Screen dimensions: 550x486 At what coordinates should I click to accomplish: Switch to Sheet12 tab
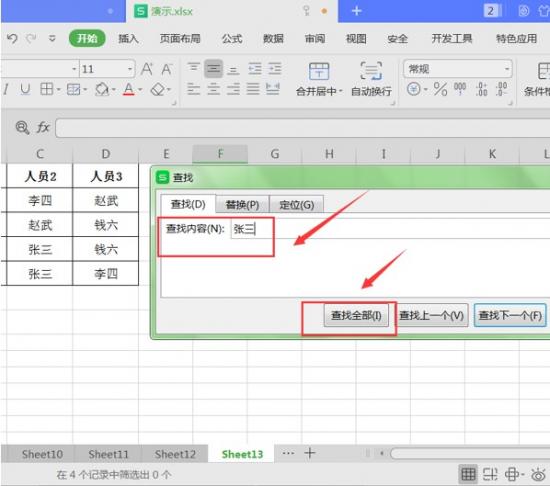tap(175, 454)
